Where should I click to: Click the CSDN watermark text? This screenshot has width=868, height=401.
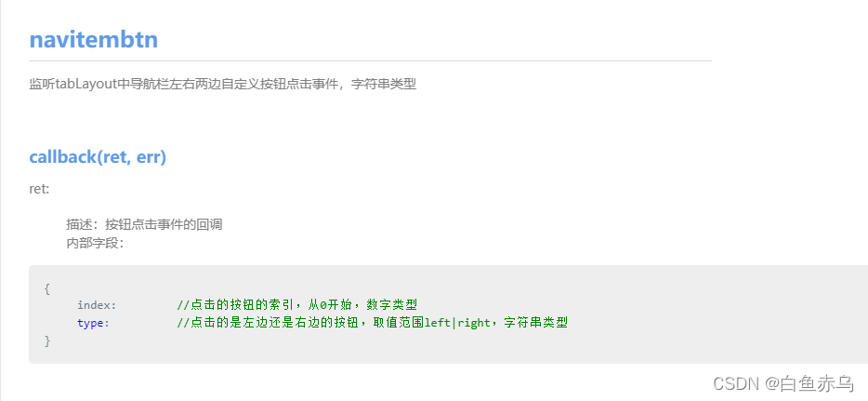point(736,382)
